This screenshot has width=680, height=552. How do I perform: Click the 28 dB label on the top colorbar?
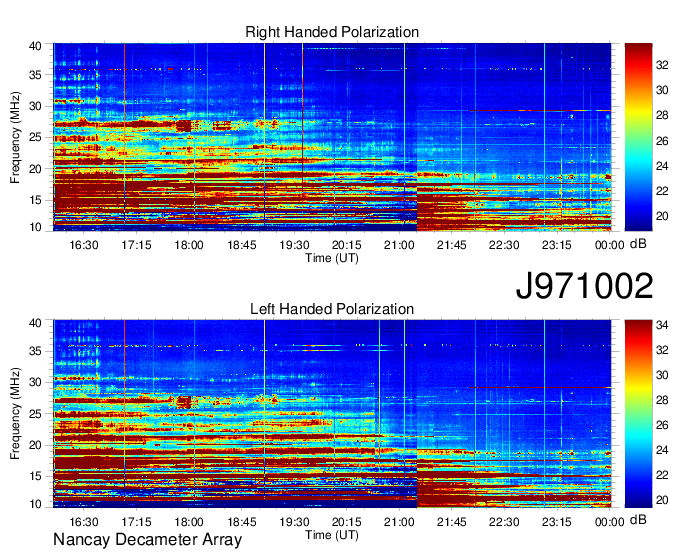coord(662,115)
